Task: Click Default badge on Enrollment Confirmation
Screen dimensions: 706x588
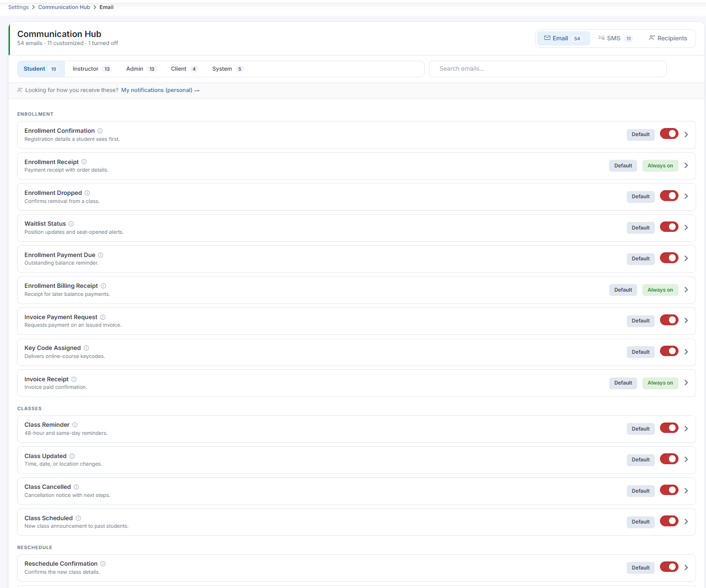Action: [x=641, y=135]
